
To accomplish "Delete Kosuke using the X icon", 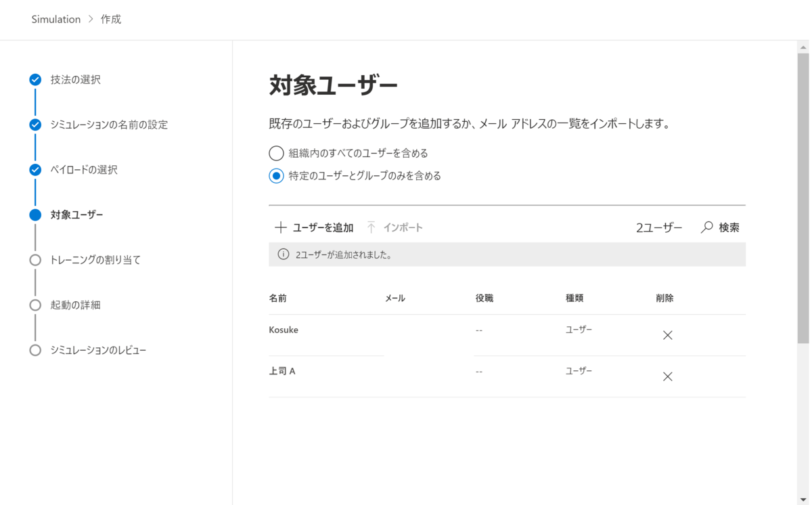I will (667, 334).
